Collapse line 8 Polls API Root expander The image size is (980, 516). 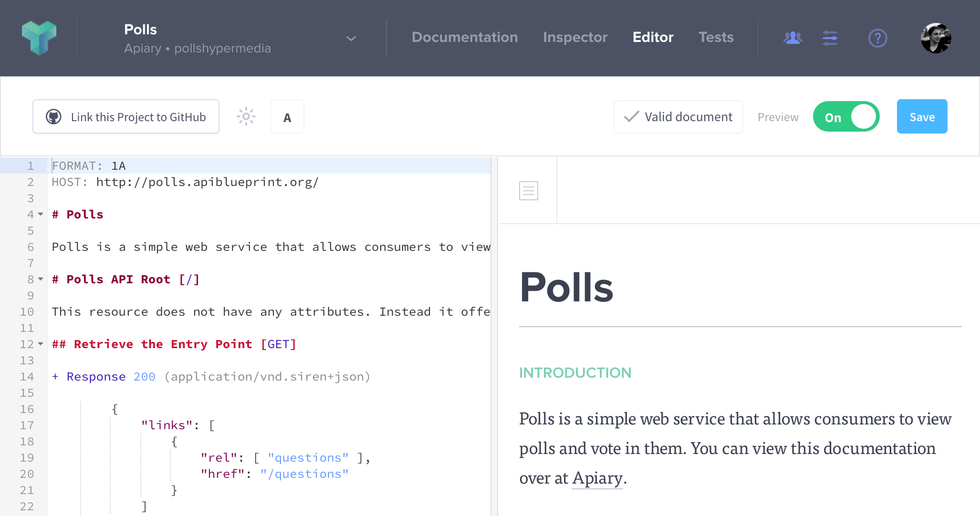point(40,279)
